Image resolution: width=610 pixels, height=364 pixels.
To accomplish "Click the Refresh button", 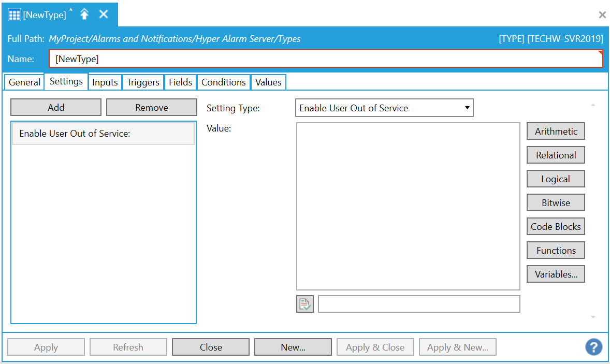I will coord(128,347).
